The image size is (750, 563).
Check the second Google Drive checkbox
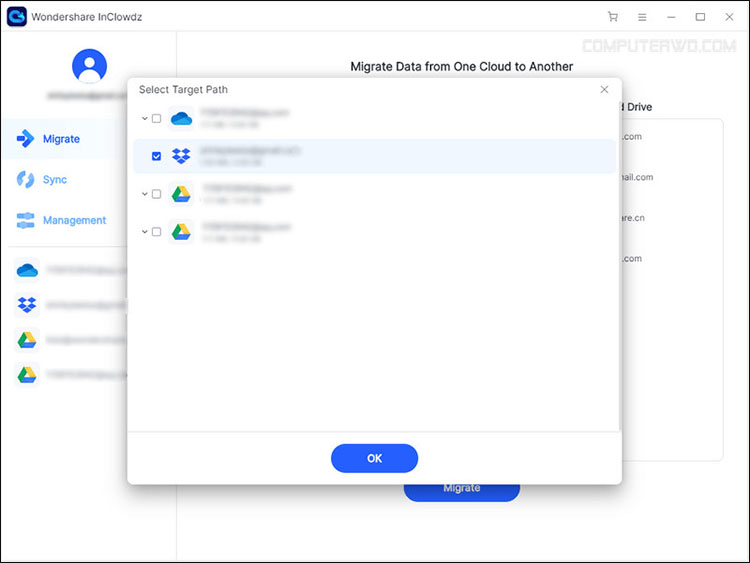[156, 232]
